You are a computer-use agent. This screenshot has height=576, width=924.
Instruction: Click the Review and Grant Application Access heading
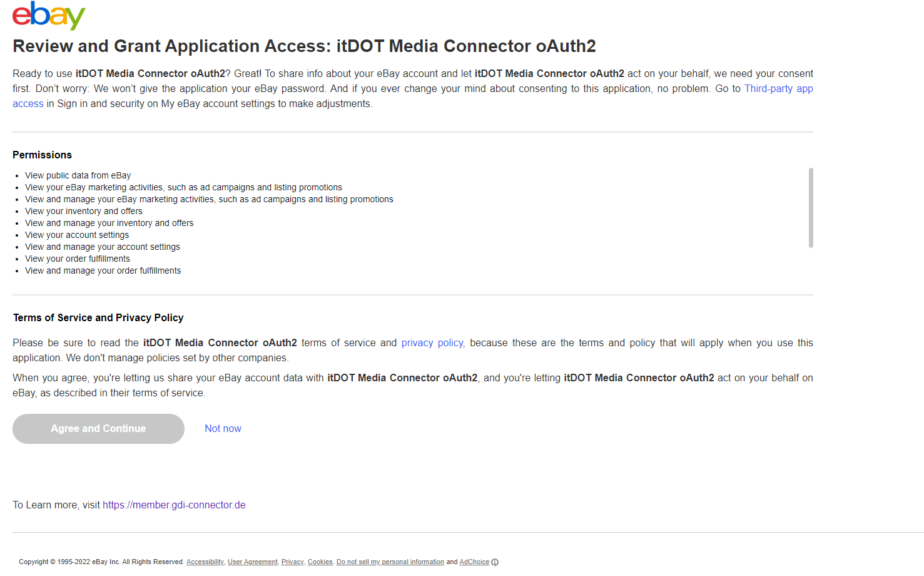(x=304, y=46)
